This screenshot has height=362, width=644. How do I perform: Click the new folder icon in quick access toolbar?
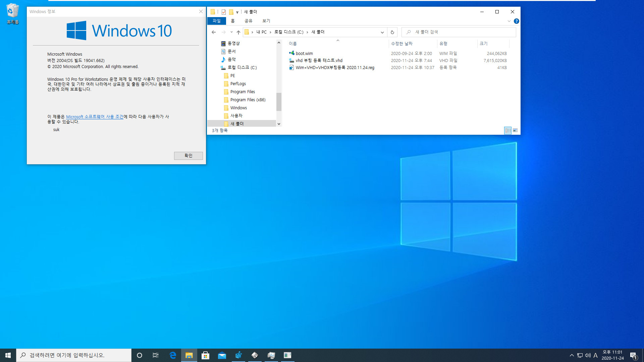[x=231, y=12]
